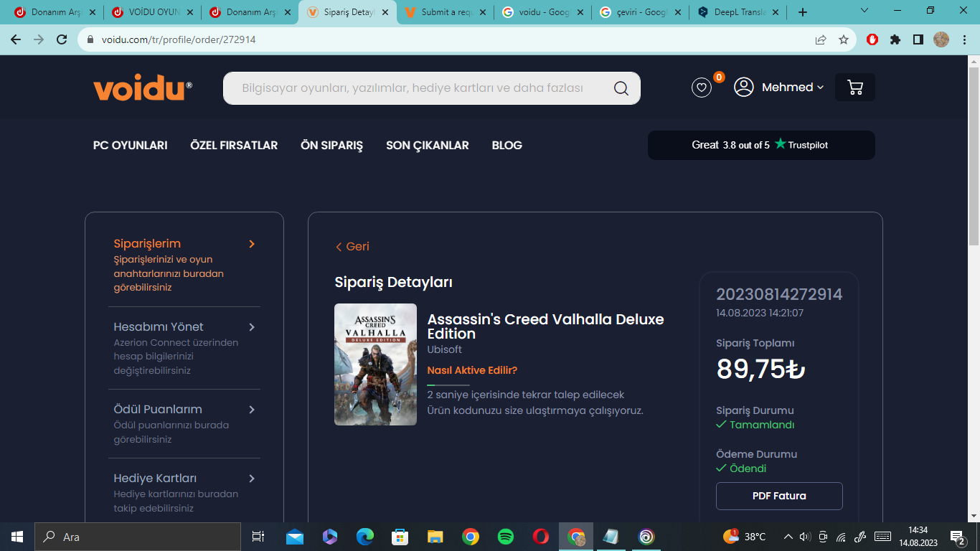The width and height of the screenshot is (980, 551).
Task: Open the Trustpilot rating badge
Action: [x=761, y=145]
